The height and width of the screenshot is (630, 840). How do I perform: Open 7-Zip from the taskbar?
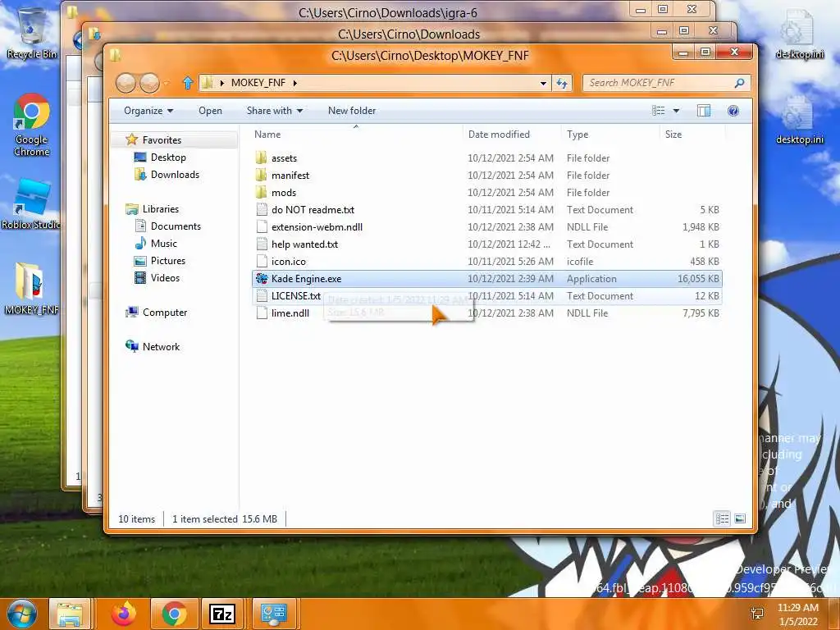click(222, 614)
